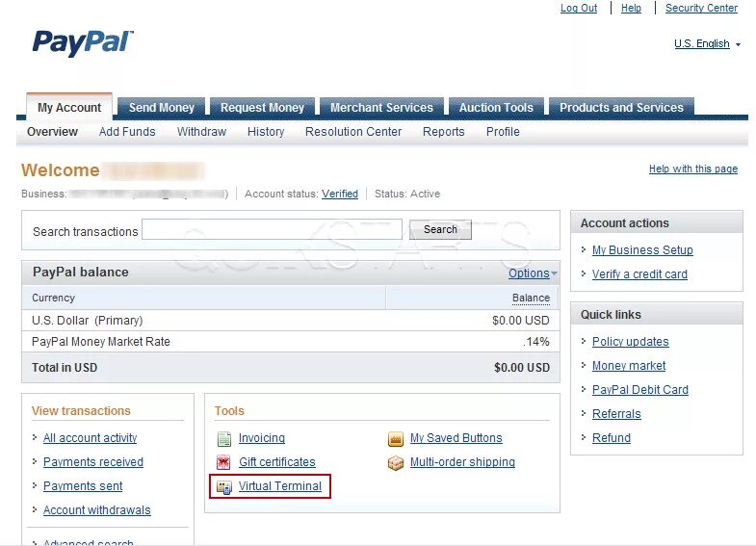Click the Invoicing icon in Tools
The image size is (756, 546).
tap(224, 438)
